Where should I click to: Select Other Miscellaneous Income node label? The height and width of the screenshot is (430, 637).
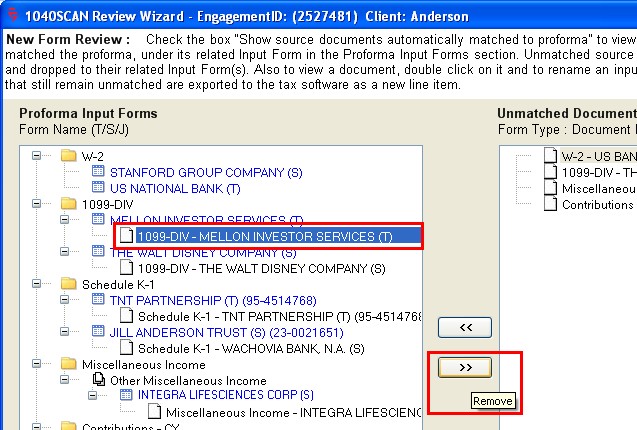pyautogui.click(x=188, y=381)
